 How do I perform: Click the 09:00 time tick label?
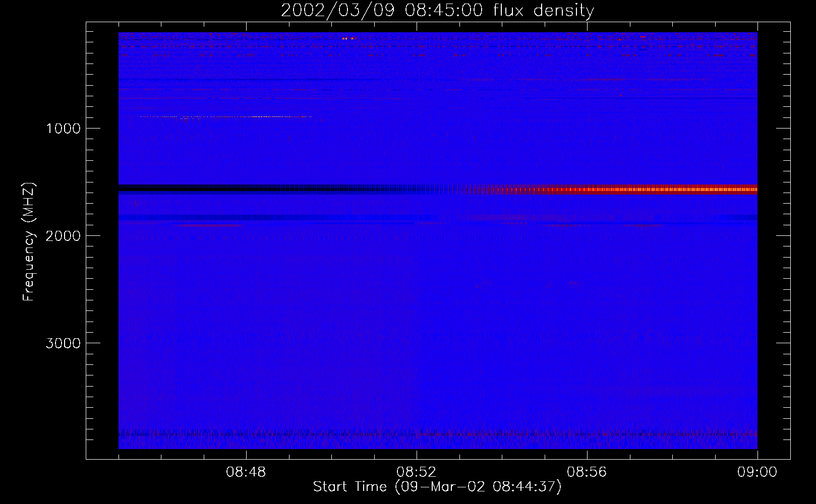(x=757, y=472)
